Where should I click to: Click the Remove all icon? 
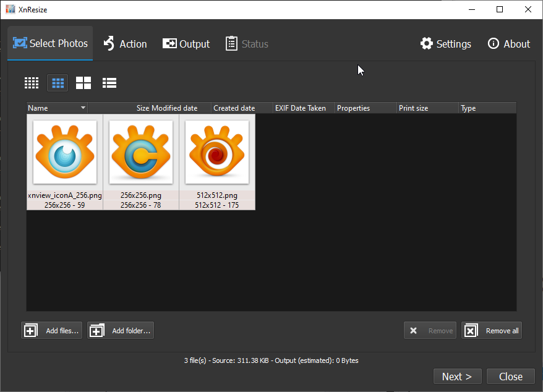click(x=471, y=330)
